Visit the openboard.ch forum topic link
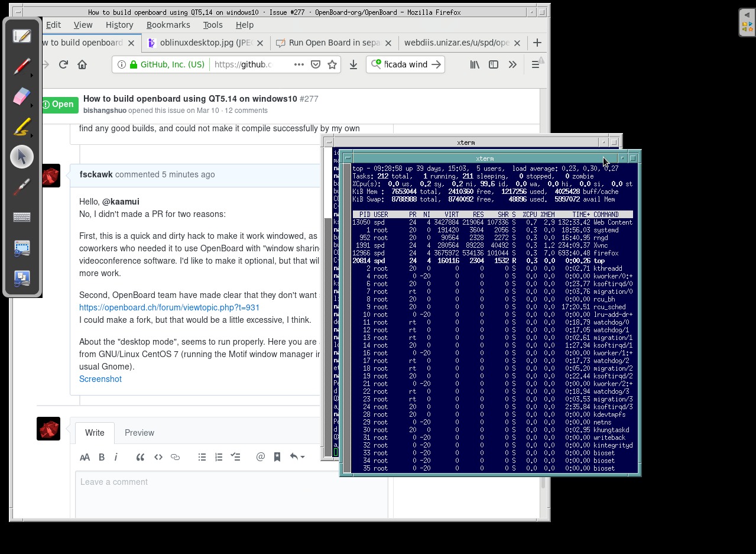 point(169,307)
